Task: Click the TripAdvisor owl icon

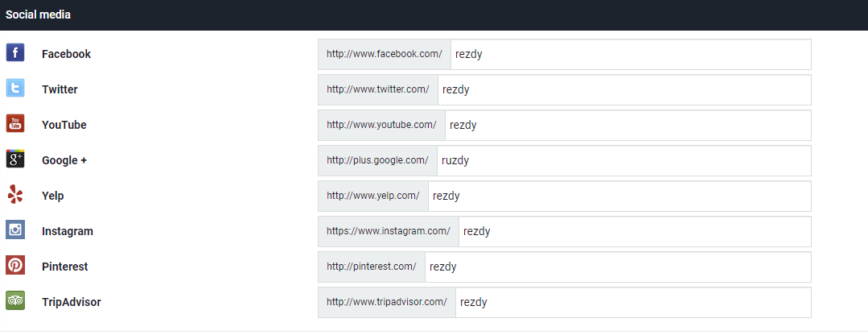Action: (x=15, y=300)
